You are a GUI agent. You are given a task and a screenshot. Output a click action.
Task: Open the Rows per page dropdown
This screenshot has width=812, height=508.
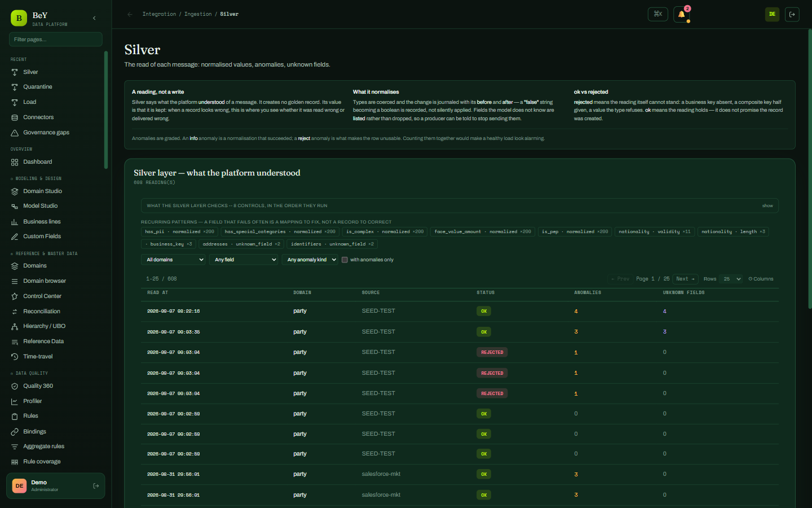point(731,279)
